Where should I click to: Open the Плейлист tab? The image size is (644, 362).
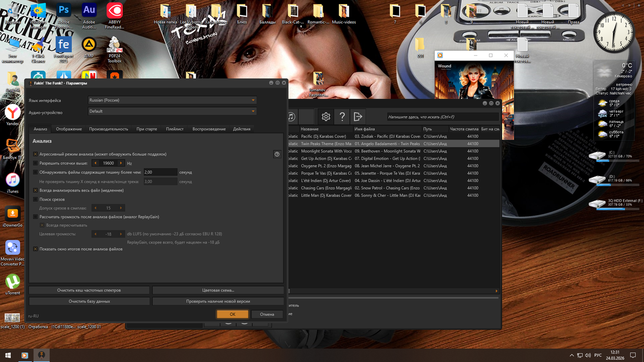[x=175, y=129]
